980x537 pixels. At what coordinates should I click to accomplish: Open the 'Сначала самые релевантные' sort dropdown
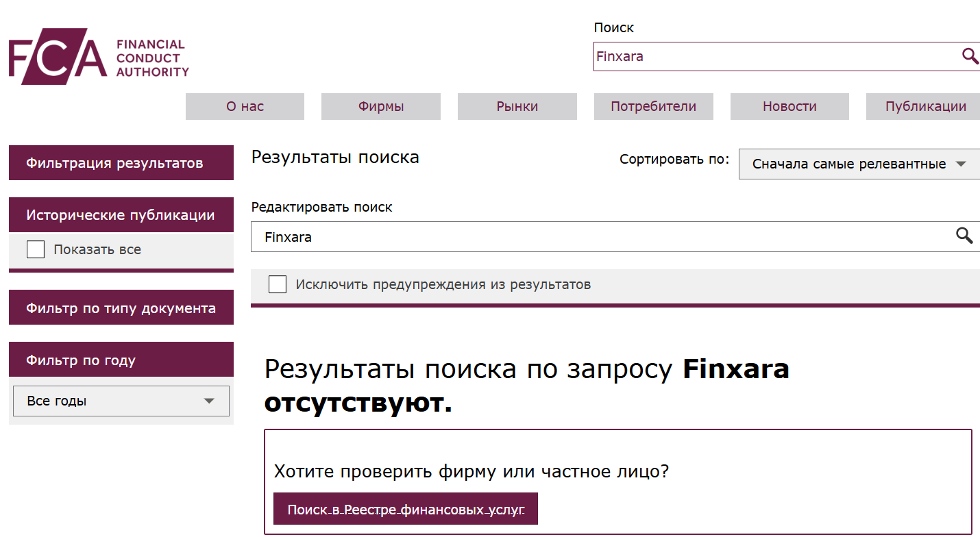click(x=850, y=164)
